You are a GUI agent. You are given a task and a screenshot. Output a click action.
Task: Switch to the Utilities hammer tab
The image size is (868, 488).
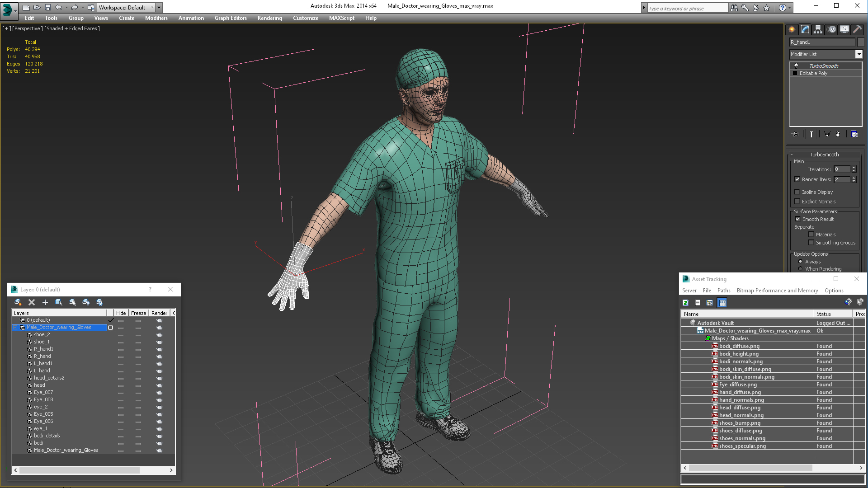[857, 29]
